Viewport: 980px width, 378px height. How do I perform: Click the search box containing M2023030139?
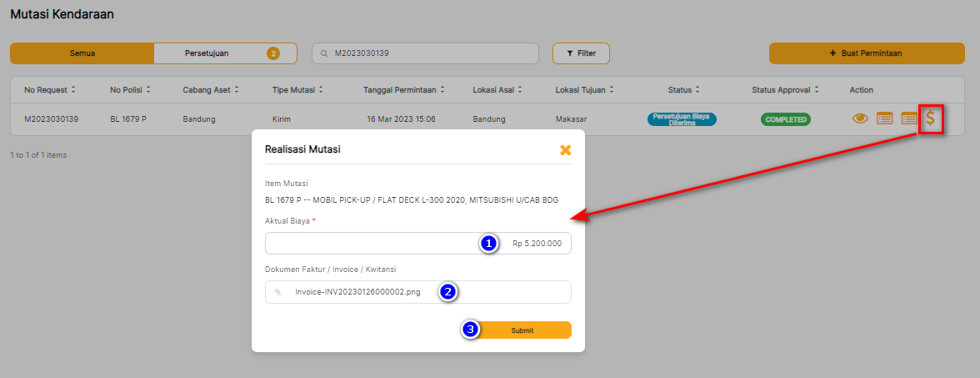coord(433,53)
